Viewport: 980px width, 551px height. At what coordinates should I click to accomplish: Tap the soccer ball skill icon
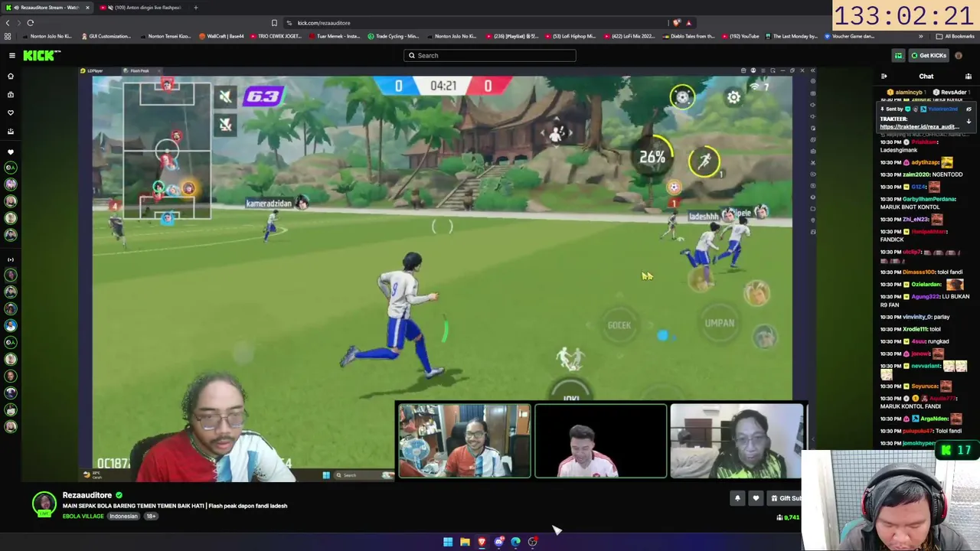(682, 96)
